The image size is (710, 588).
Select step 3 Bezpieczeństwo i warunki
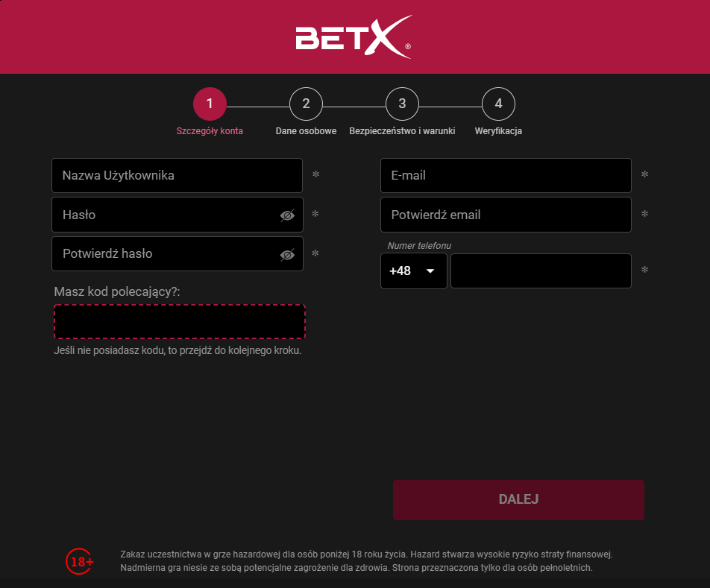click(402, 104)
